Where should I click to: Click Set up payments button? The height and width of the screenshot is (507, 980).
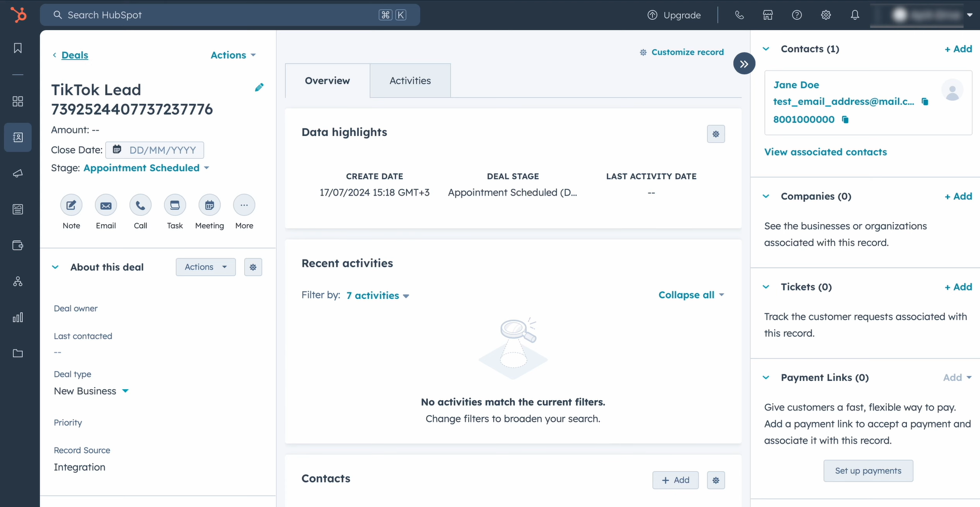coord(868,471)
